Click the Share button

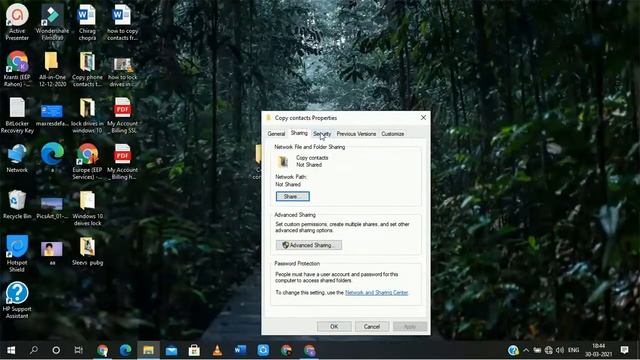click(293, 196)
